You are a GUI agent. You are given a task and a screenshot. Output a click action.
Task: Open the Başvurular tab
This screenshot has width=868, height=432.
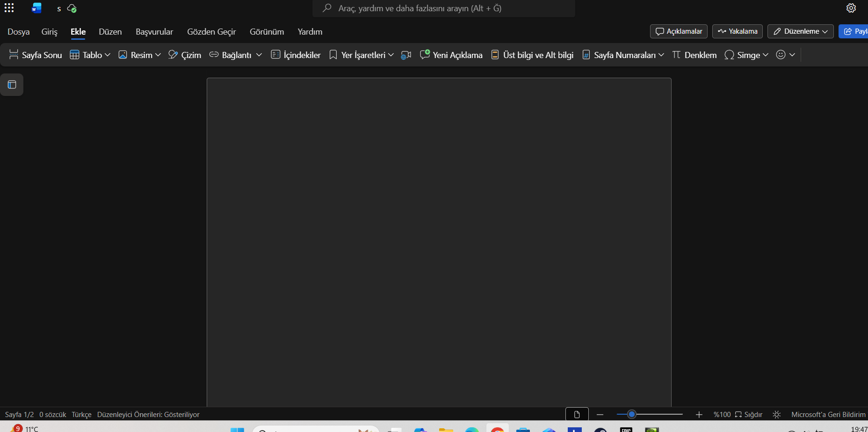point(154,32)
